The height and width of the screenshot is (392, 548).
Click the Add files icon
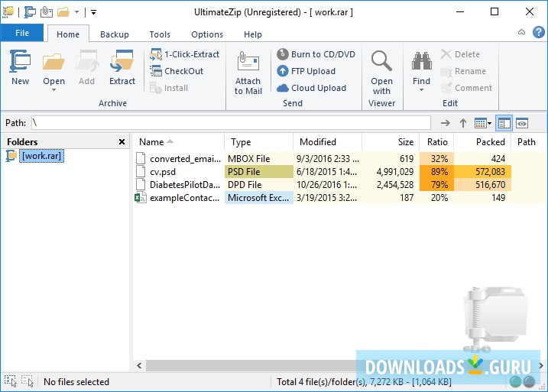[x=86, y=61]
